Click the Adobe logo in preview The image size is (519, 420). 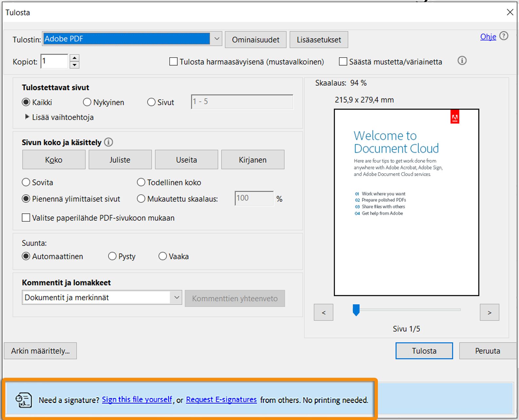click(x=455, y=117)
